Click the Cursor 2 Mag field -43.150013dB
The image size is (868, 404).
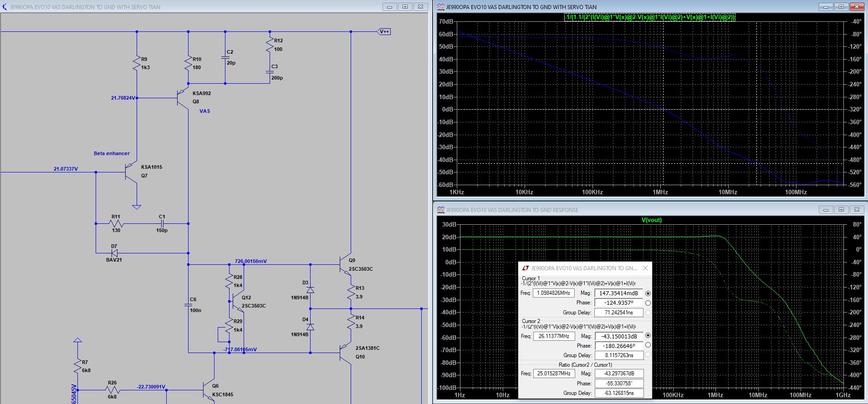coord(618,336)
